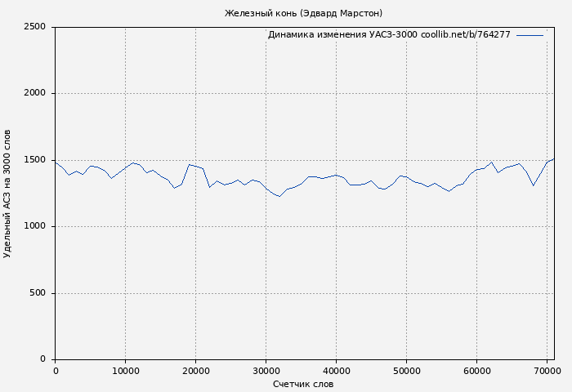The height and width of the screenshot is (392, 572).
Task: Click the x-axis label "Счетчик слов"
Action: tap(303, 384)
